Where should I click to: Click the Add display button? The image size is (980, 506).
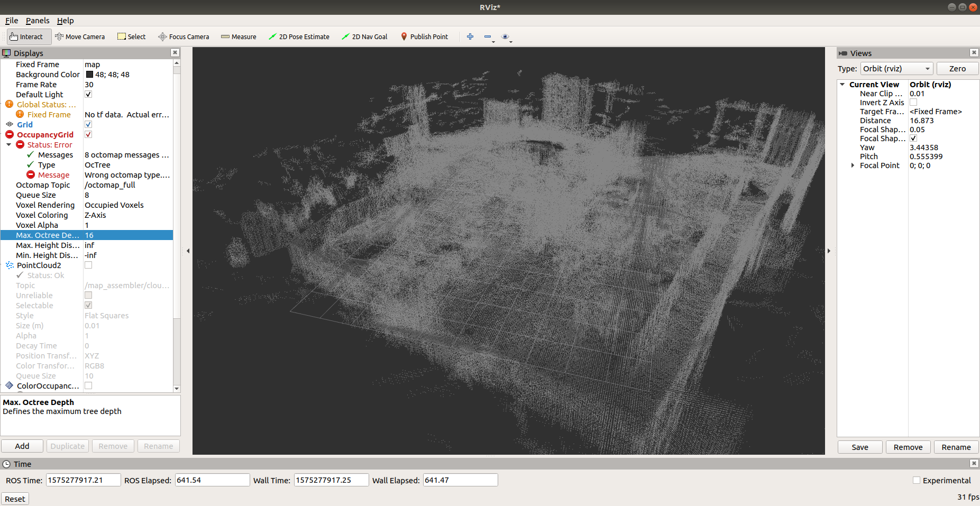[x=22, y=446]
